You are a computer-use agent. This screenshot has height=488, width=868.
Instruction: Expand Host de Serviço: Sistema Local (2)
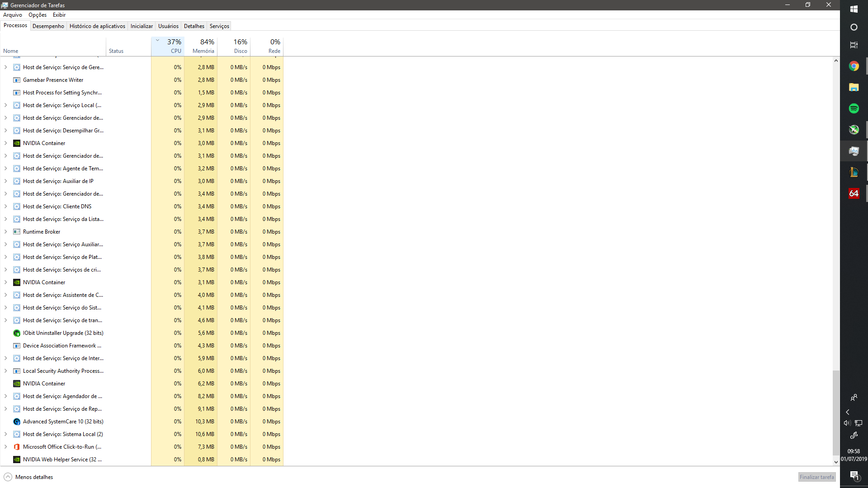tap(5, 434)
